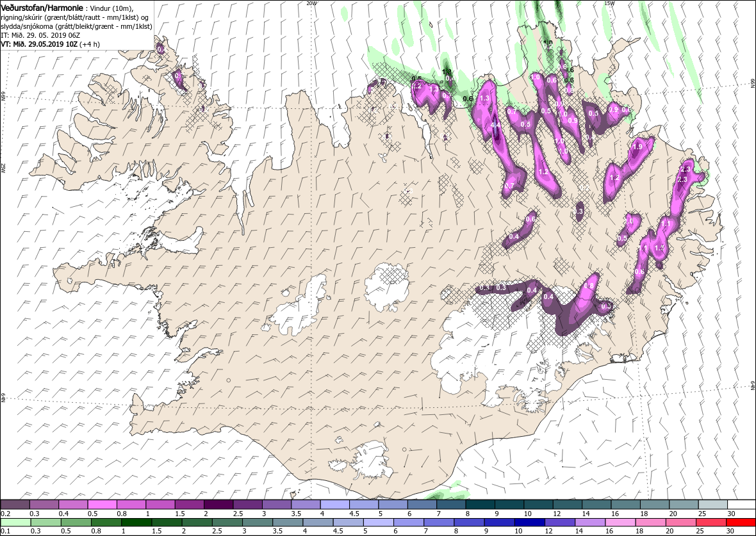This screenshot has width=756, height=536.
Task: Click the 4 lavender swatch, upper legend row
Action: tap(334, 504)
